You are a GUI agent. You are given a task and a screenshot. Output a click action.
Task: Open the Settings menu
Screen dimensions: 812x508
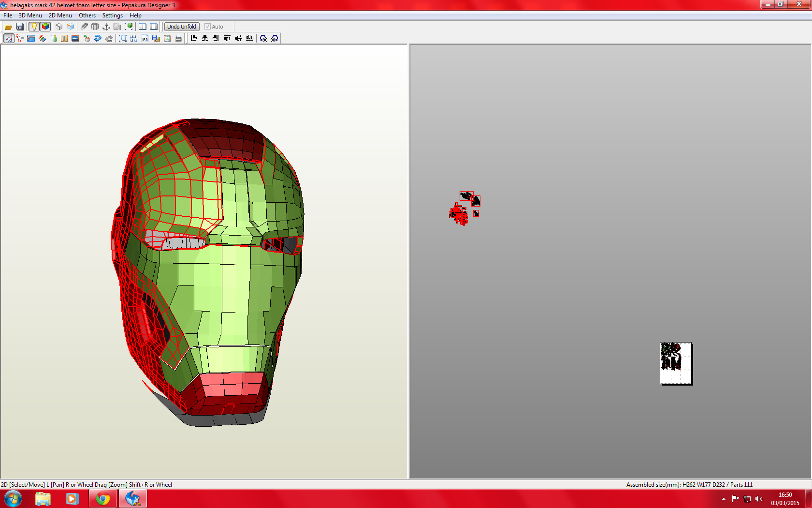pyautogui.click(x=113, y=15)
